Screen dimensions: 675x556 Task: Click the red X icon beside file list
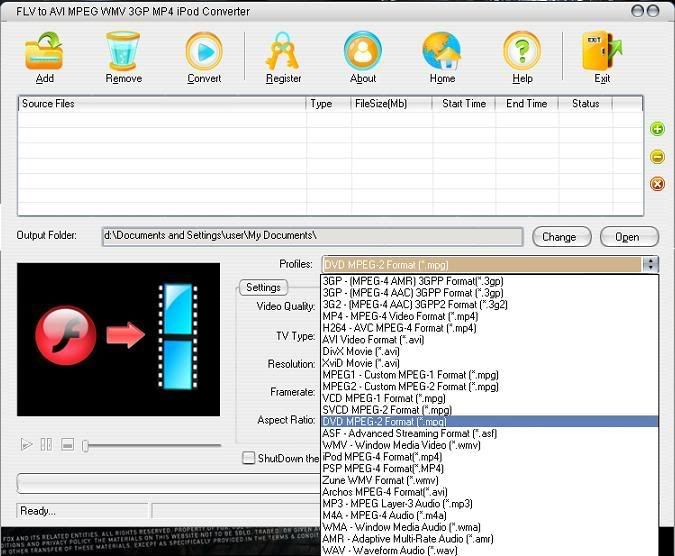point(657,184)
